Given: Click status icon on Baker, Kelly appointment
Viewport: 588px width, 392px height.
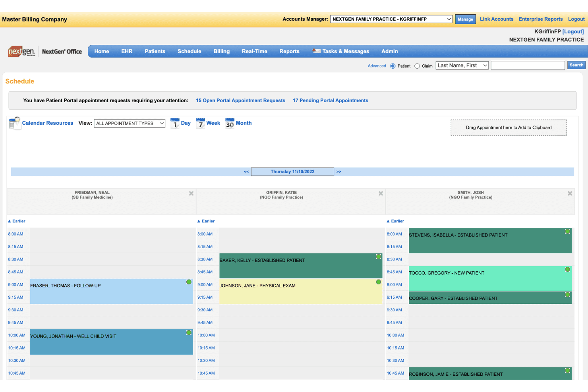Looking at the screenshot, I should coord(379,257).
